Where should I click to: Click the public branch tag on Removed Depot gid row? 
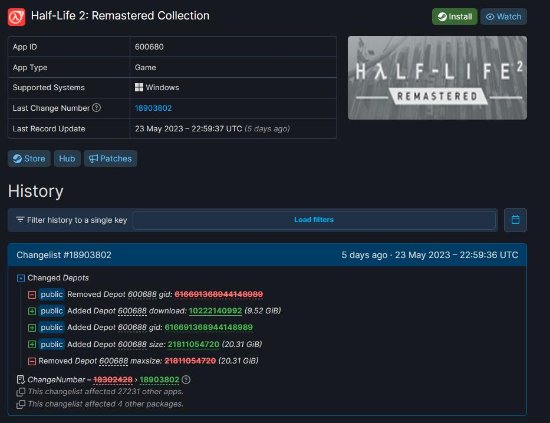click(52, 294)
